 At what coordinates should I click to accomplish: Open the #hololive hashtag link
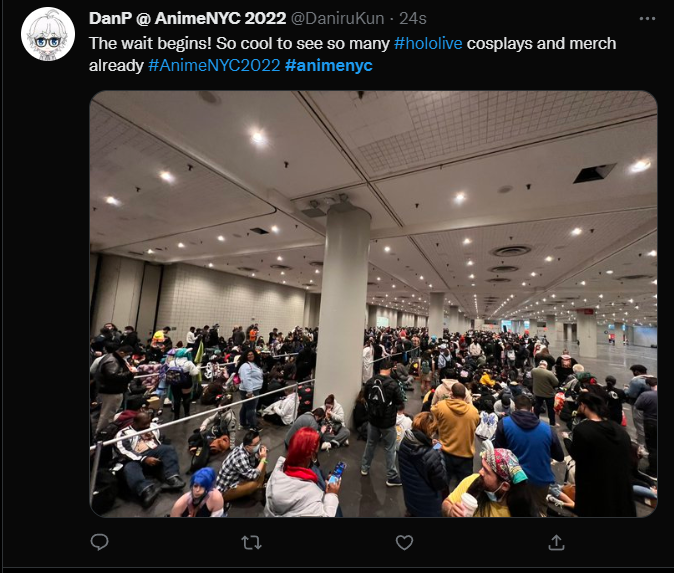pyautogui.click(x=428, y=43)
